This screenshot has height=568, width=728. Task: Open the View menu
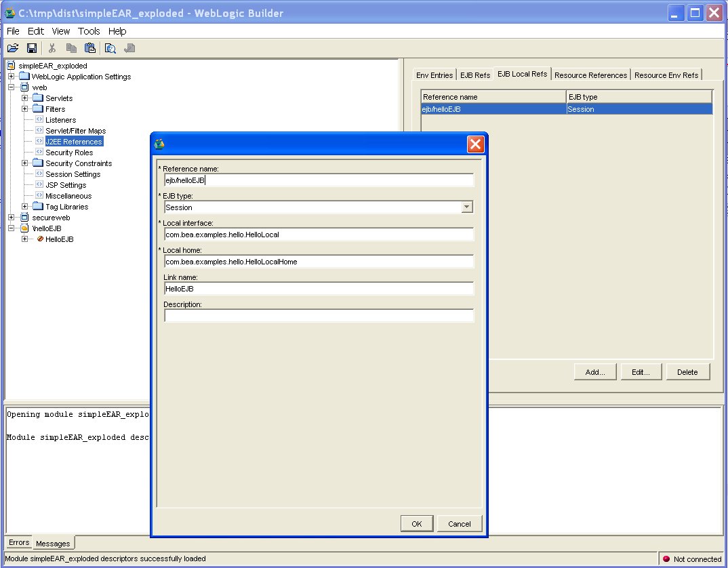point(61,31)
